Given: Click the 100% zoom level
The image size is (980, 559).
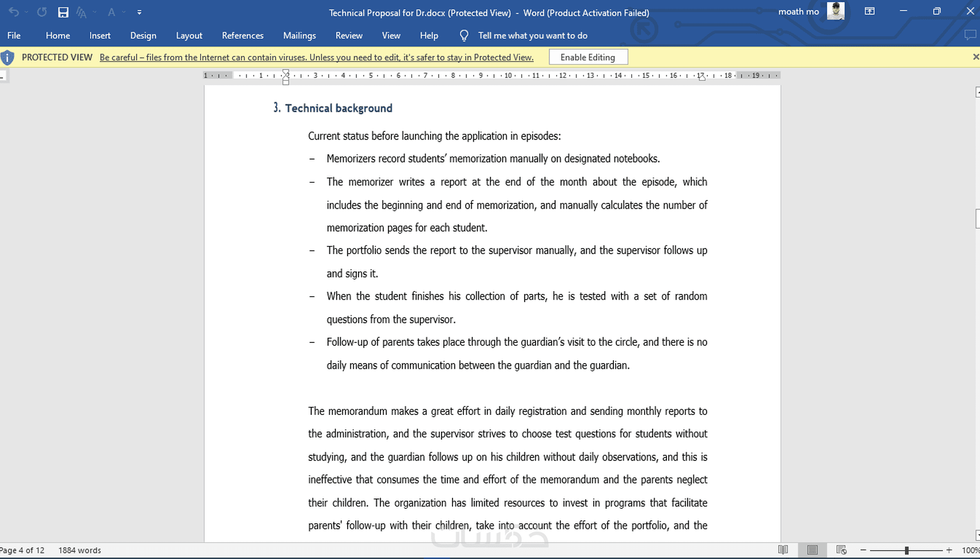Looking at the screenshot, I should [970, 550].
